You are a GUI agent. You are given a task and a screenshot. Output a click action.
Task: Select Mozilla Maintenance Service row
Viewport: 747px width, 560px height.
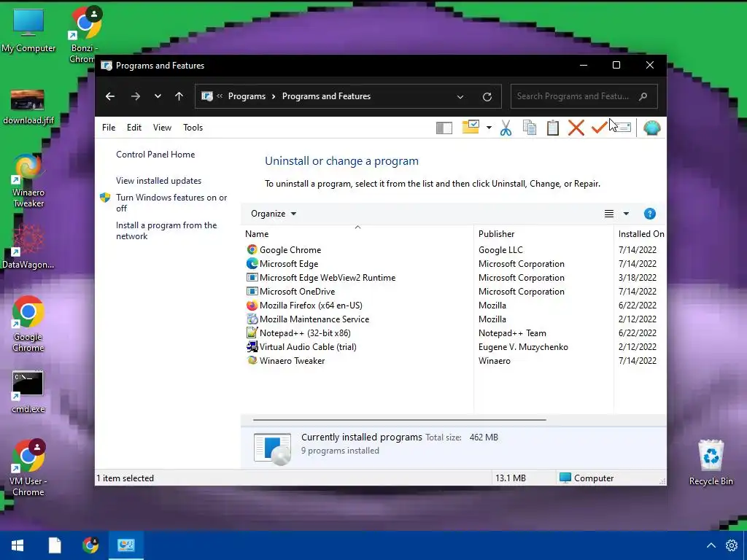click(314, 319)
